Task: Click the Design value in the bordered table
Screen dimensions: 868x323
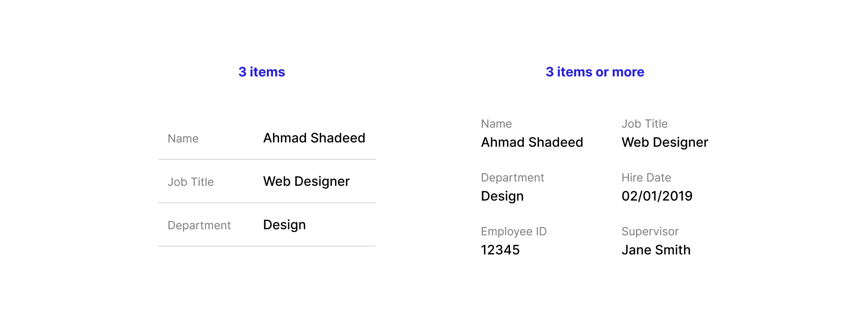Action: pyautogui.click(x=284, y=225)
